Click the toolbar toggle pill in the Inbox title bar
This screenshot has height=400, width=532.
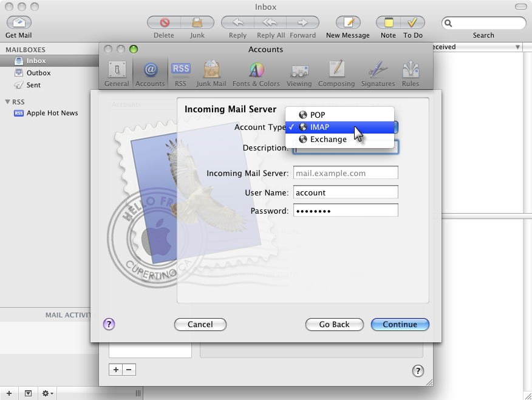521,7
